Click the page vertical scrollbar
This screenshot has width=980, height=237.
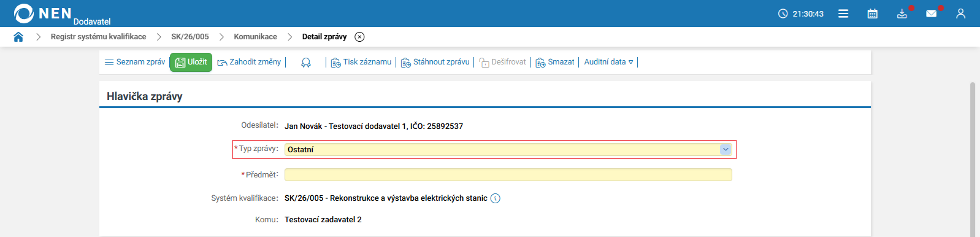[x=973, y=158]
